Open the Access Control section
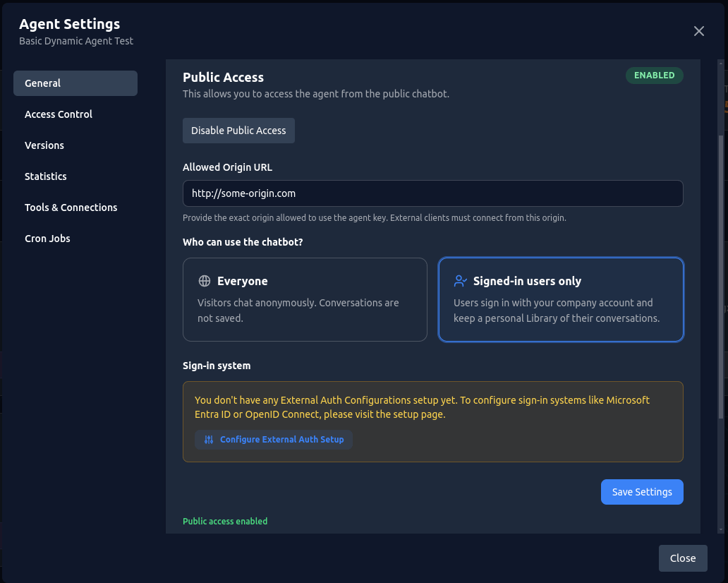Screen dimensions: 728x583 click(75, 114)
